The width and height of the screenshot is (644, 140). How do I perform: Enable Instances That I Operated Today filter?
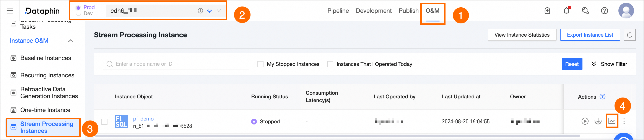click(330, 64)
